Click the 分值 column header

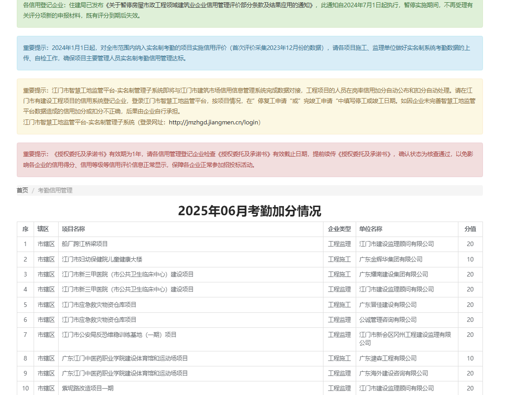point(470,229)
